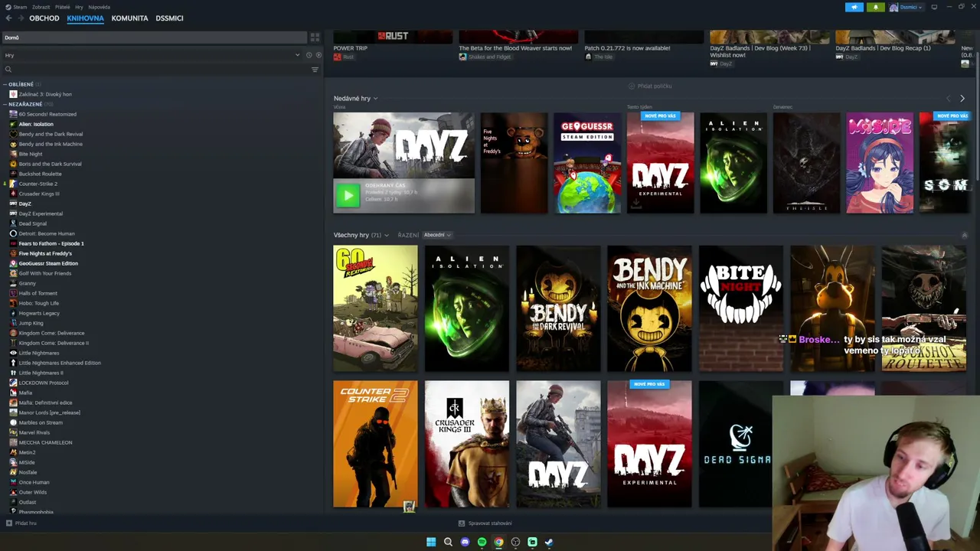Select the Domů home button
This screenshot has height=551, width=980.
click(x=154, y=37)
